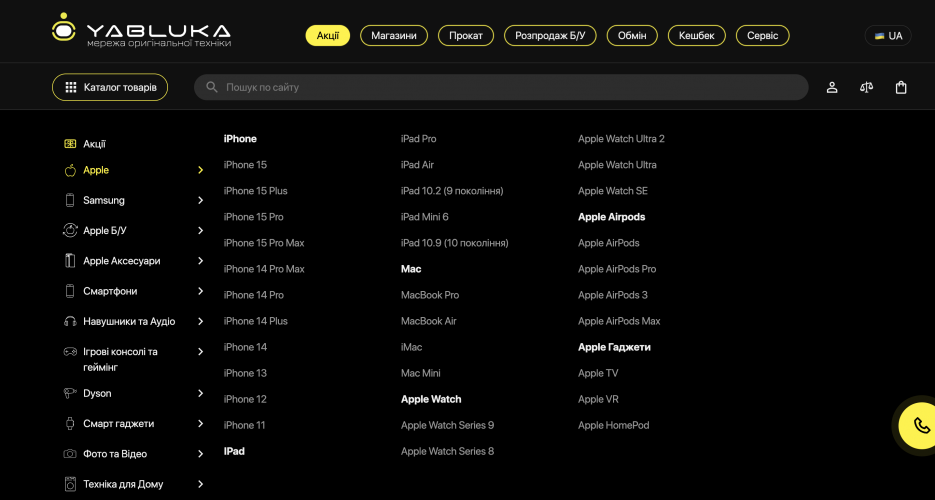Open the bold Mac section heading
This screenshot has width=935, height=500.
pyautogui.click(x=411, y=269)
